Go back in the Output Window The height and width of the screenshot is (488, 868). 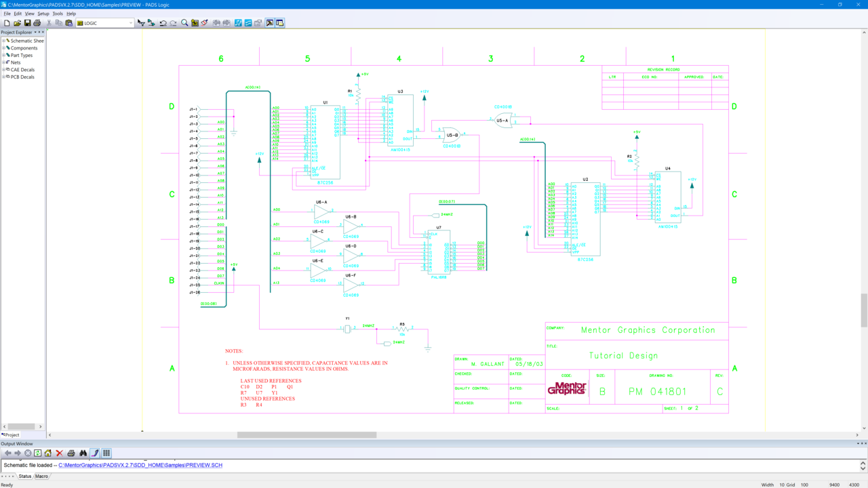pos(7,453)
